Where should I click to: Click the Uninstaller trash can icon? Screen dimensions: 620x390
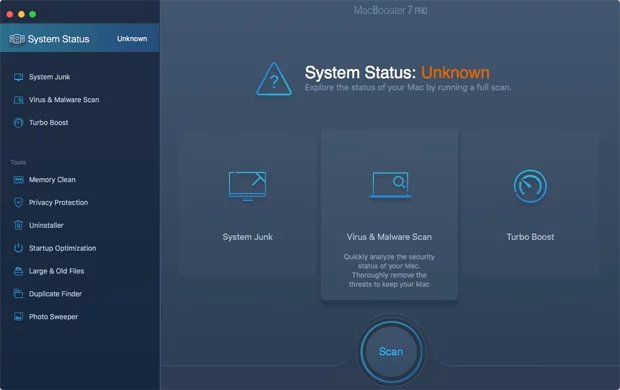pyautogui.click(x=18, y=225)
